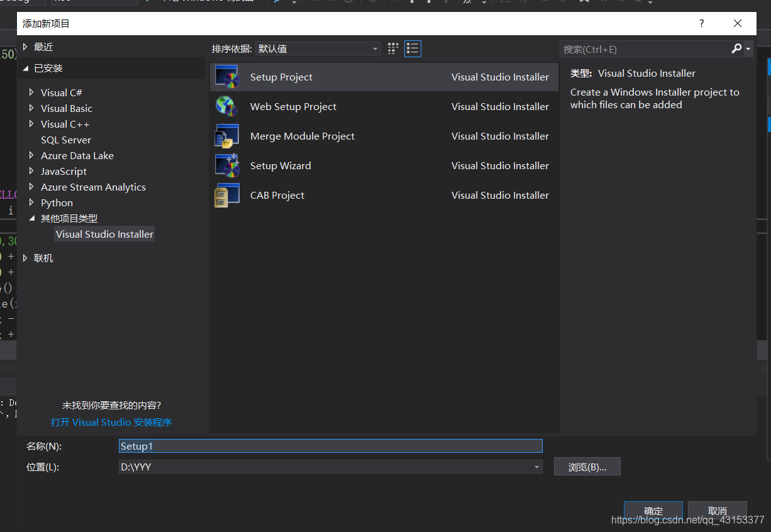The height and width of the screenshot is (532, 771).
Task: Switch to medium icons list view
Action: [x=413, y=48]
